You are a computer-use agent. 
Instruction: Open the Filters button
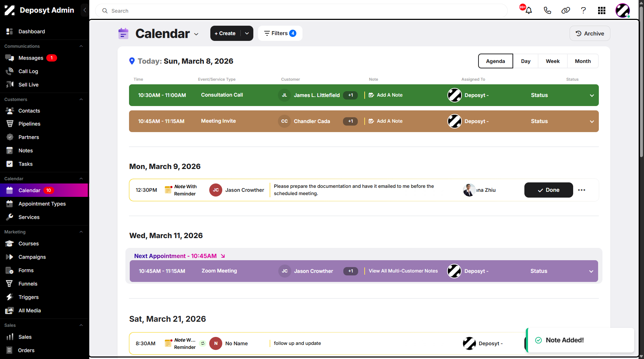[x=280, y=33]
